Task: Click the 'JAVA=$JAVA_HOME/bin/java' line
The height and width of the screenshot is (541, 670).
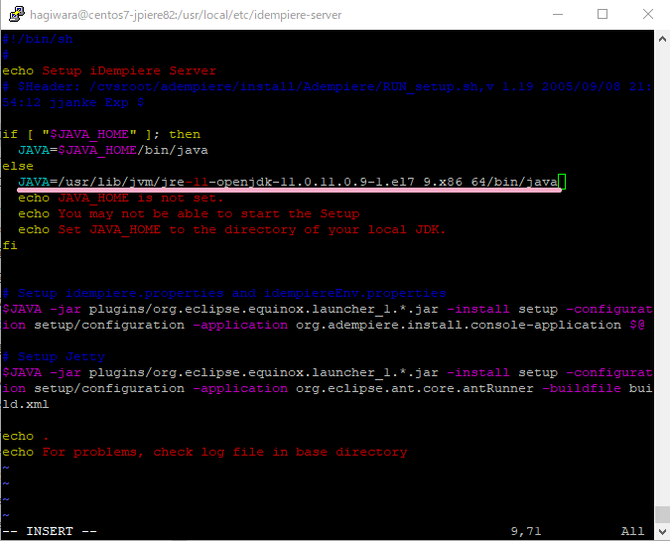Action: point(113,150)
